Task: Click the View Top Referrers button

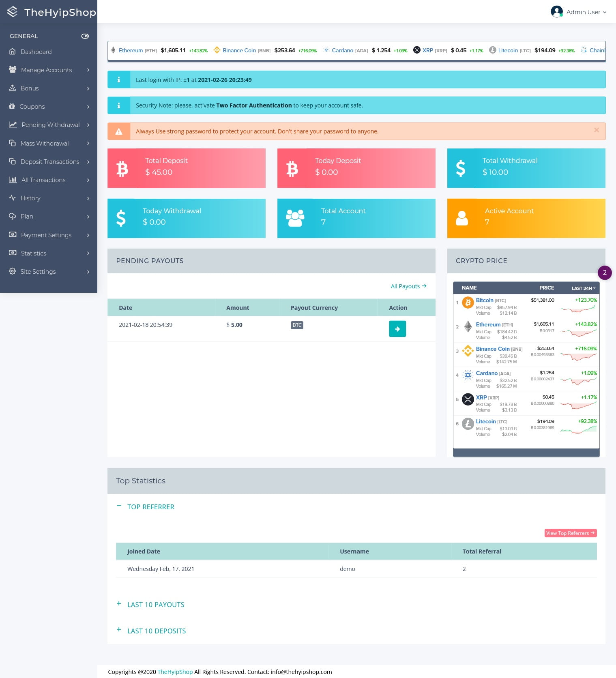Action: coord(571,533)
